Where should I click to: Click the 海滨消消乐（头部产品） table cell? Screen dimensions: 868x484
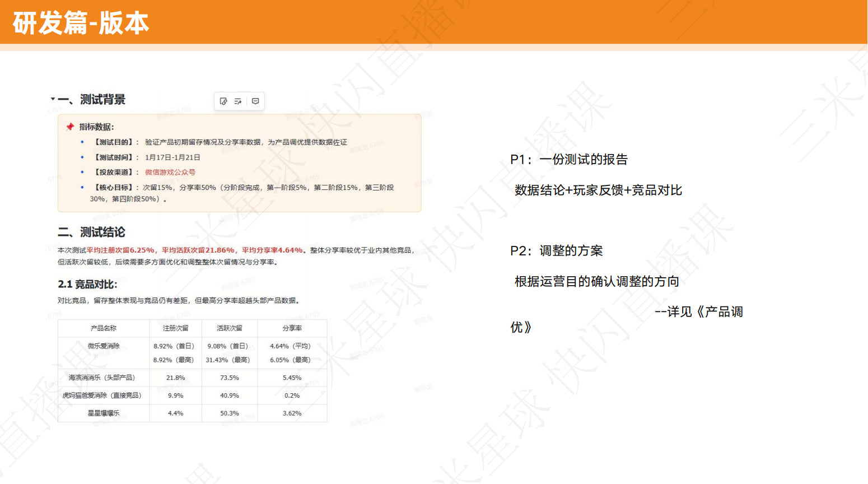(x=102, y=378)
